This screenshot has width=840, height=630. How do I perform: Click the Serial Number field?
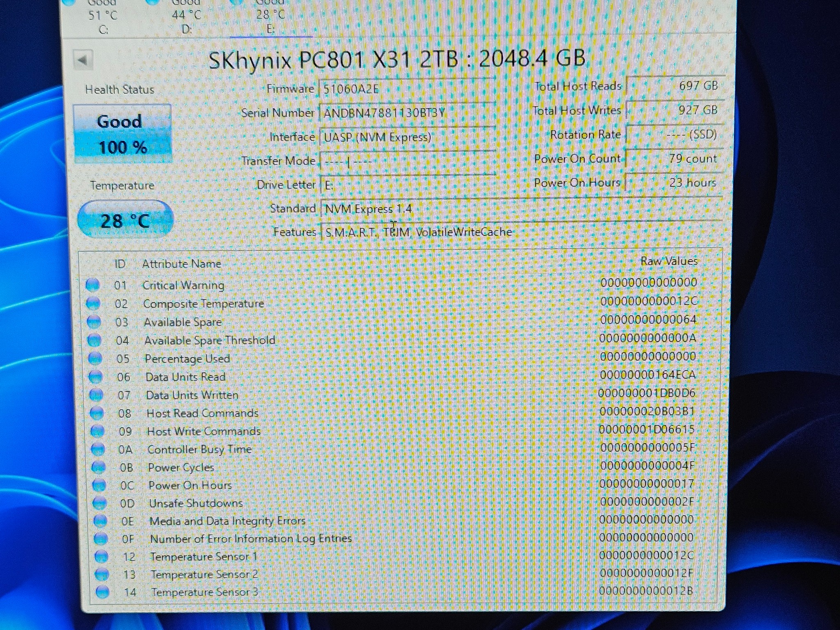407,113
